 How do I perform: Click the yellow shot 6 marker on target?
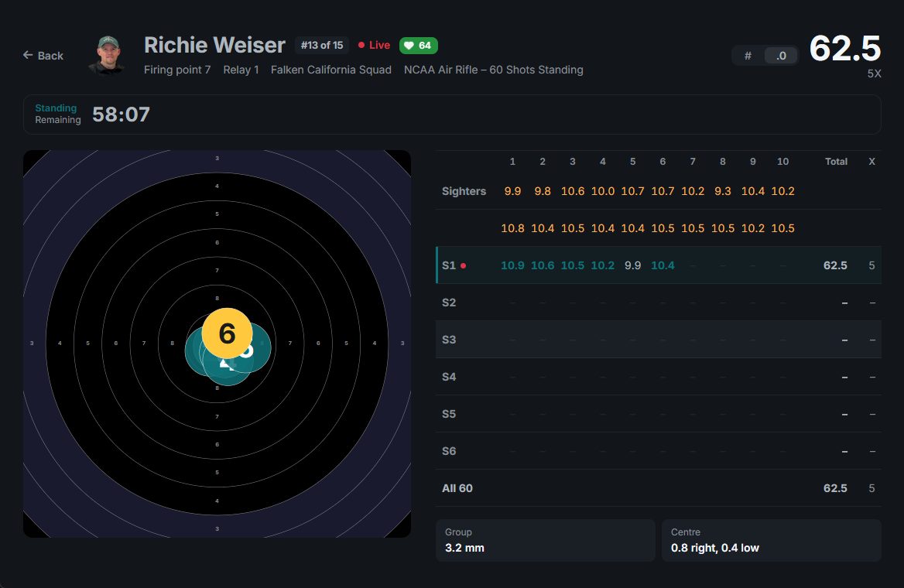(x=227, y=333)
